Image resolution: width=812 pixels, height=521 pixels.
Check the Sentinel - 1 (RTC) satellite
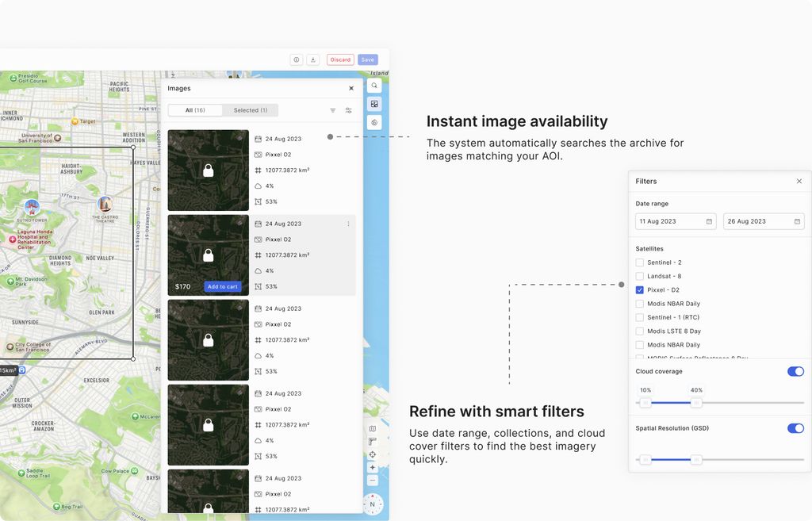(x=640, y=317)
